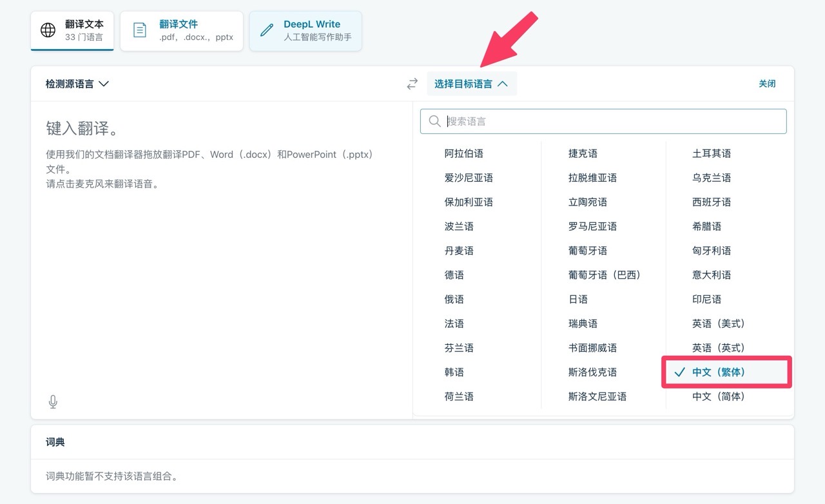This screenshot has width=825, height=504.
Task: Focus the 搜索语言 search field
Action: (x=603, y=121)
